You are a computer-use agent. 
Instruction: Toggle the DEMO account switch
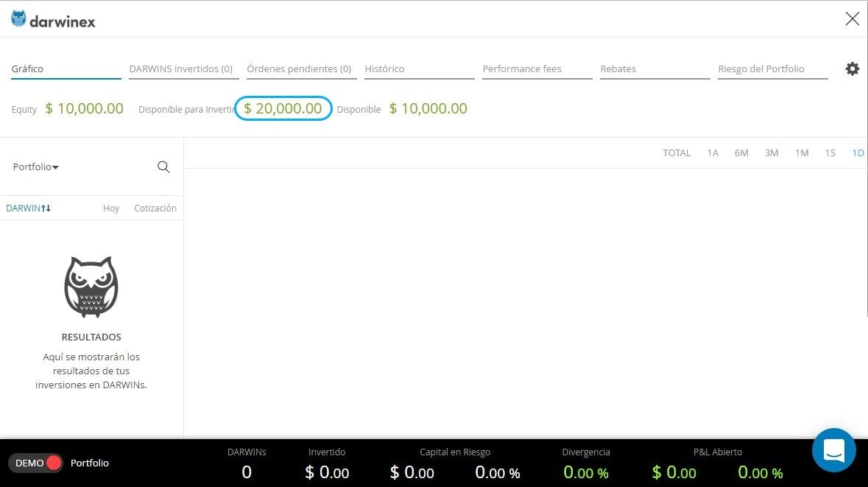click(35, 463)
